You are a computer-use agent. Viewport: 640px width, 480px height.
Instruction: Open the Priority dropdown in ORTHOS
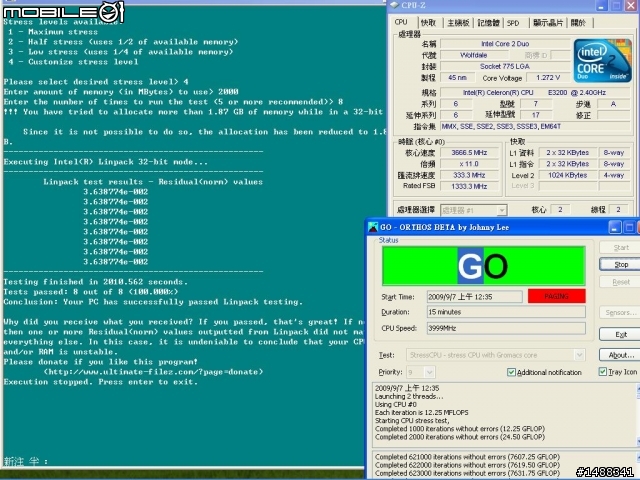tap(429, 372)
